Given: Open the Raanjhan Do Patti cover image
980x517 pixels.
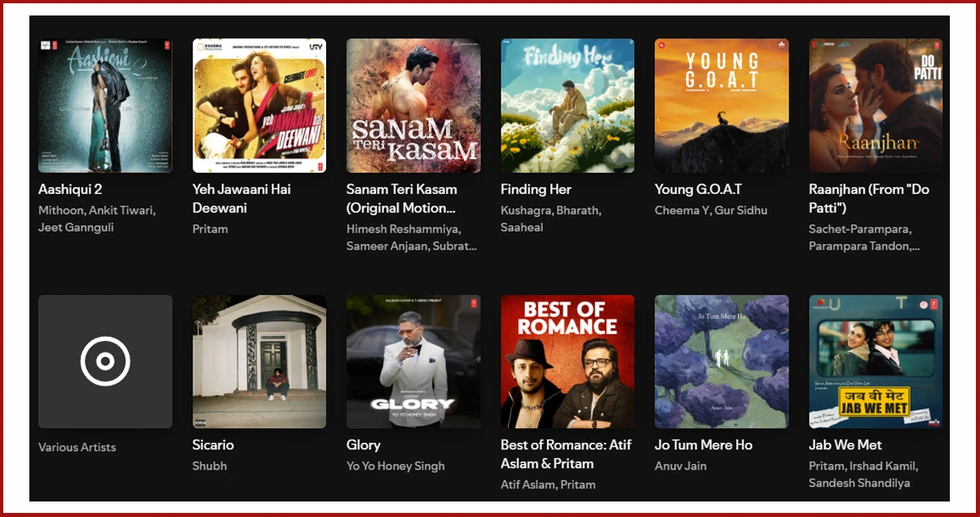Looking at the screenshot, I should pos(876,106).
